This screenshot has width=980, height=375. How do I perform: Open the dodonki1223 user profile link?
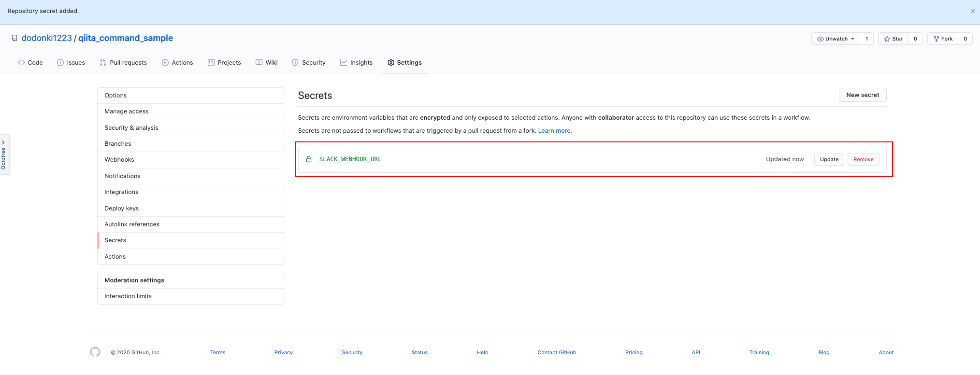(x=46, y=38)
